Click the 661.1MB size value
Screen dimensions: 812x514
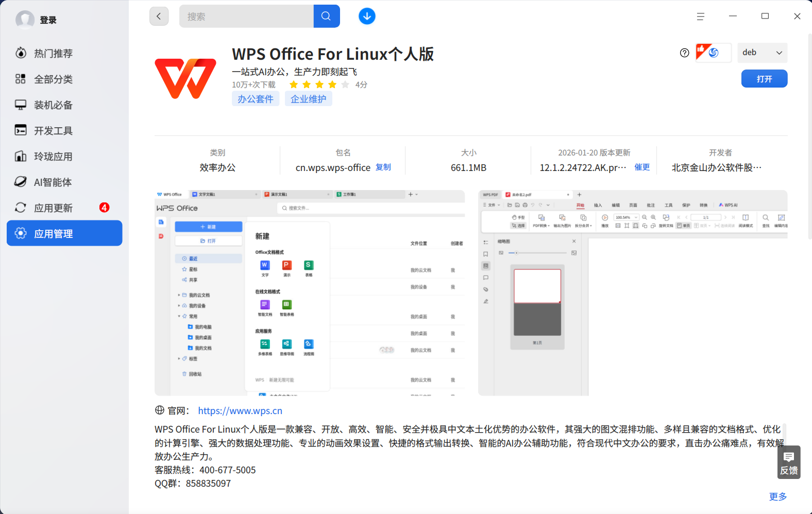(468, 167)
